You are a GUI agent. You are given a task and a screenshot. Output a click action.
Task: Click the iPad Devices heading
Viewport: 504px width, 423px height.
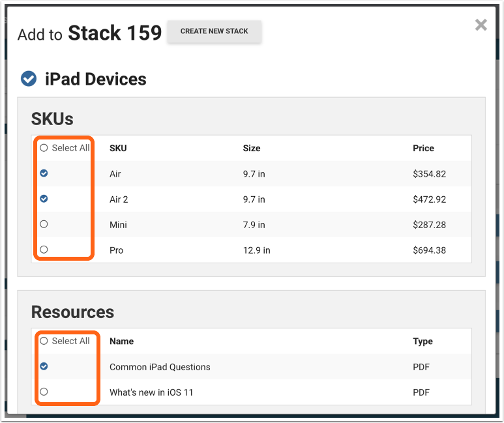click(x=95, y=79)
